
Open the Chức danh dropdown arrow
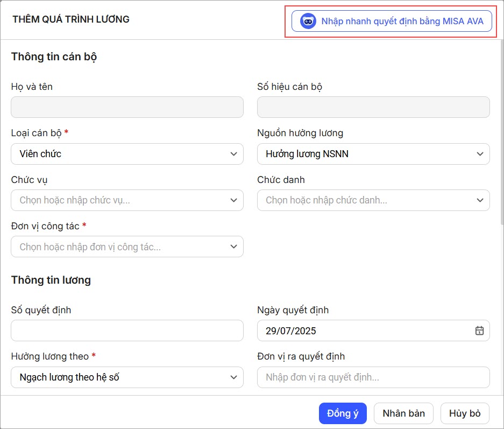480,200
